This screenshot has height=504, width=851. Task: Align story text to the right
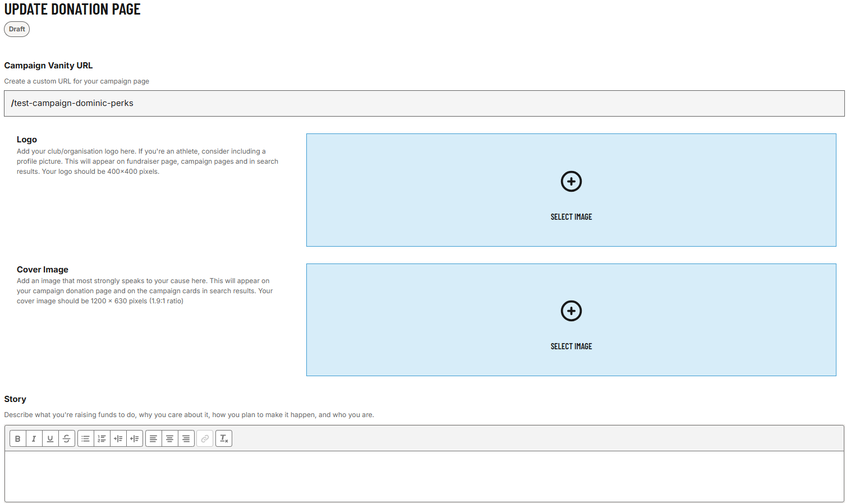(186, 439)
